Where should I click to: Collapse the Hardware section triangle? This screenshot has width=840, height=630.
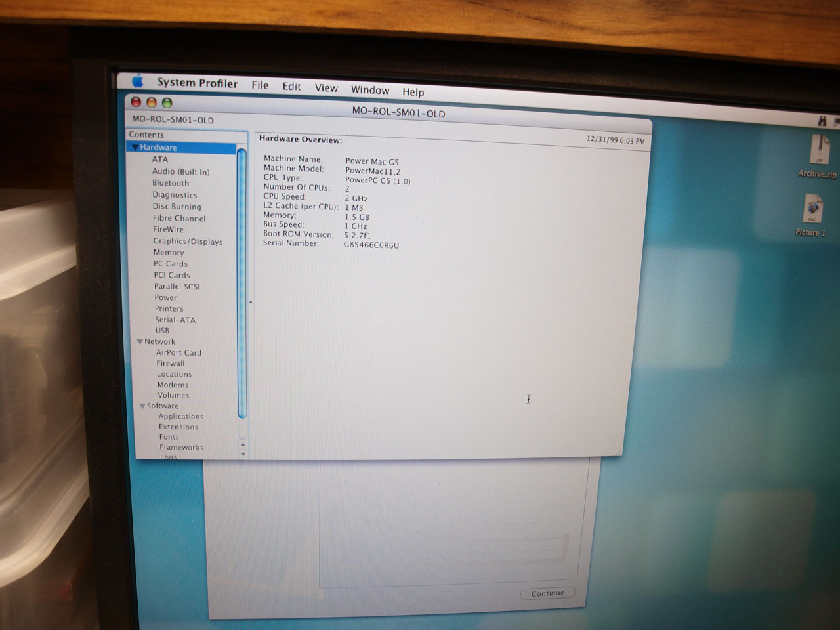pos(135,148)
